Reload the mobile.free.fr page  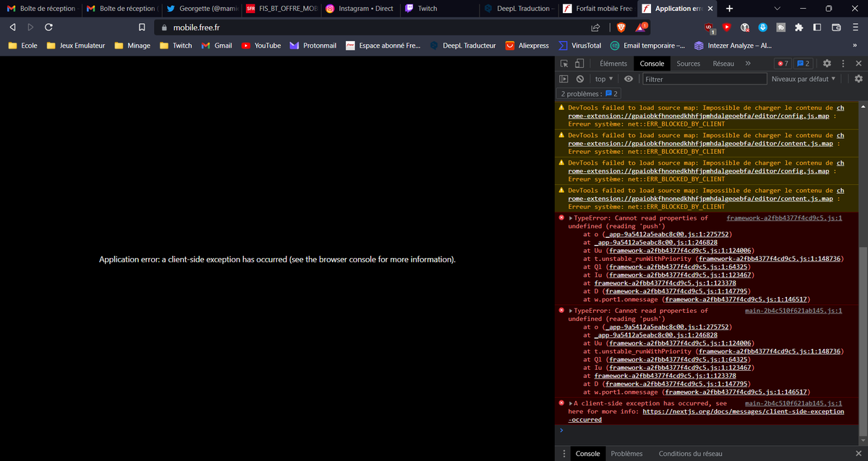[48, 27]
